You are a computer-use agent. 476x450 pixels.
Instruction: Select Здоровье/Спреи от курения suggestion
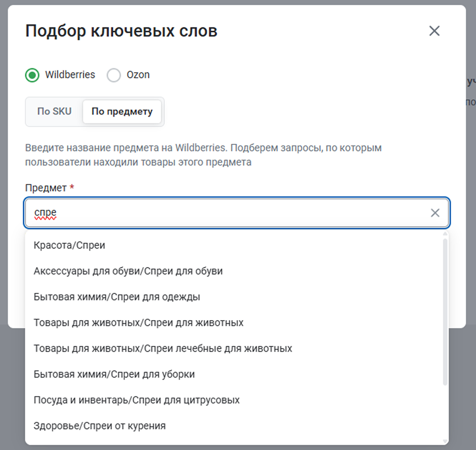pyautogui.click(x=99, y=426)
